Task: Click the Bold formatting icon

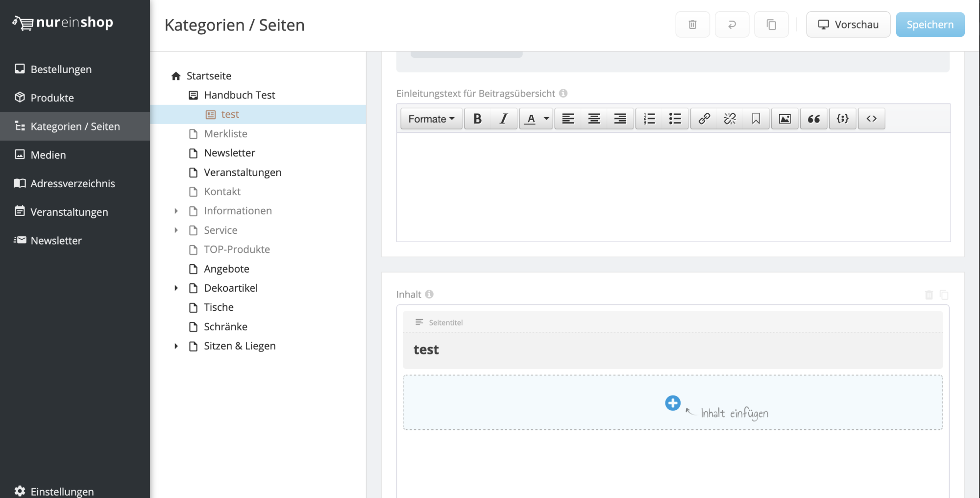Action: point(477,119)
